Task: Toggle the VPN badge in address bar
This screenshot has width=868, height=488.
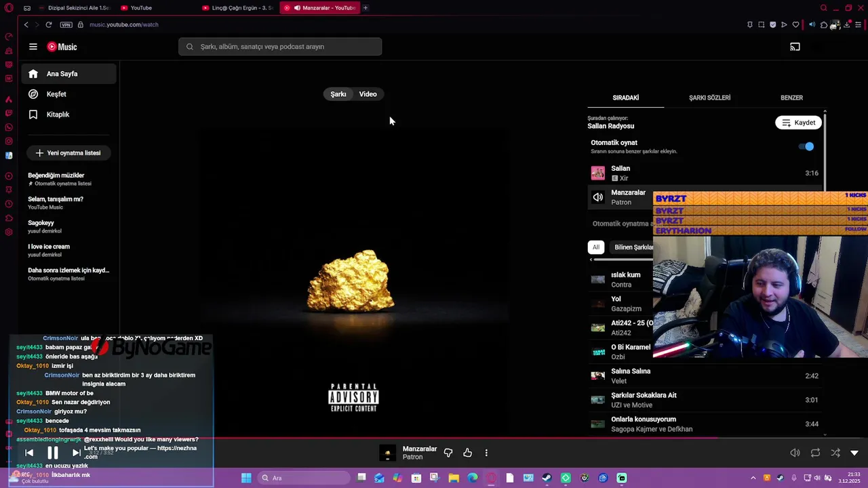Action: [x=66, y=24]
